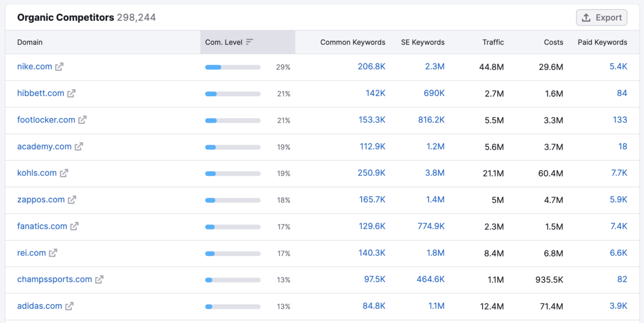Viewport: 644px width, 323px height.
Task: Open nike.com common keywords 206.8K
Action: 372,66
